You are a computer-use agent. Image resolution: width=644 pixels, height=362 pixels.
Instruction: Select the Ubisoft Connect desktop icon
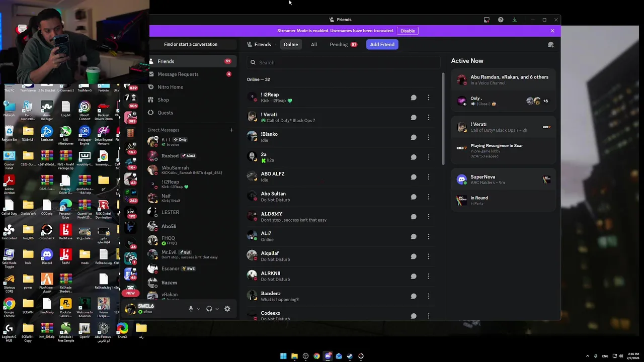pyautogui.click(x=85, y=110)
